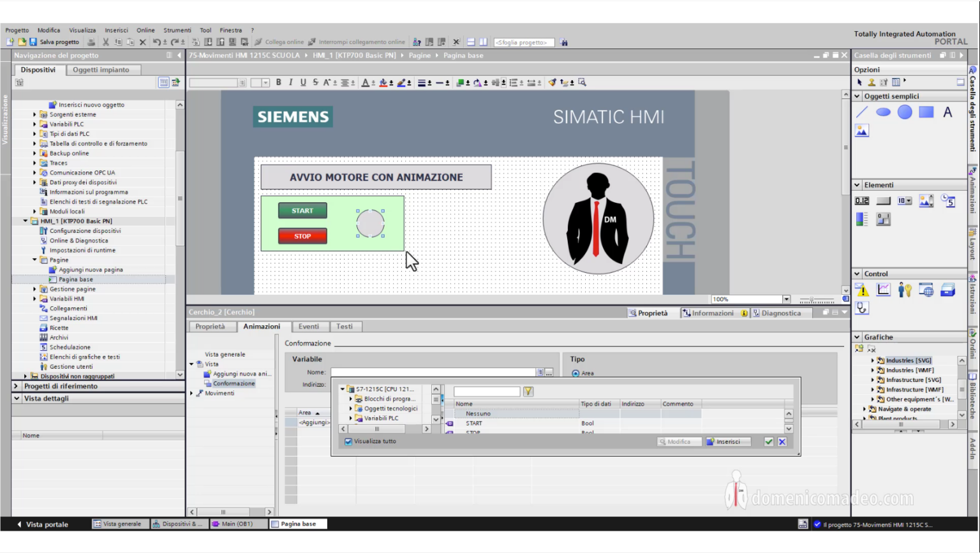Insert a Date/time field element
Screen dimensions: 980x553
[x=949, y=200]
